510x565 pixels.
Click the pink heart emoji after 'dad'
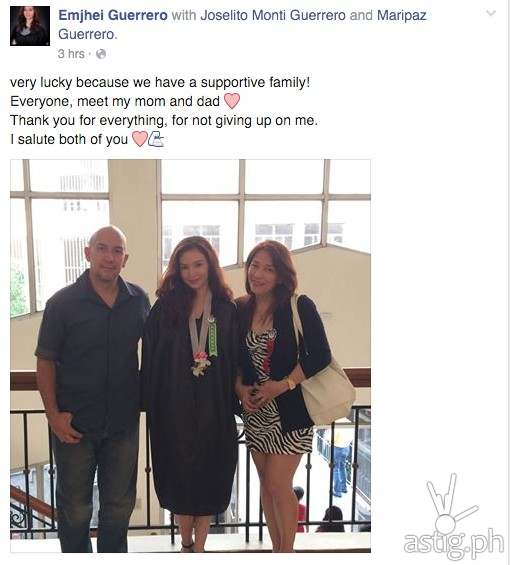click(x=232, y=101)
